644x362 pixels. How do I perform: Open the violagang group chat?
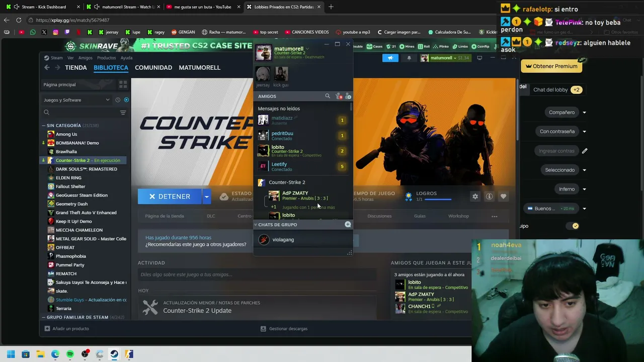(x=302, y=240)
